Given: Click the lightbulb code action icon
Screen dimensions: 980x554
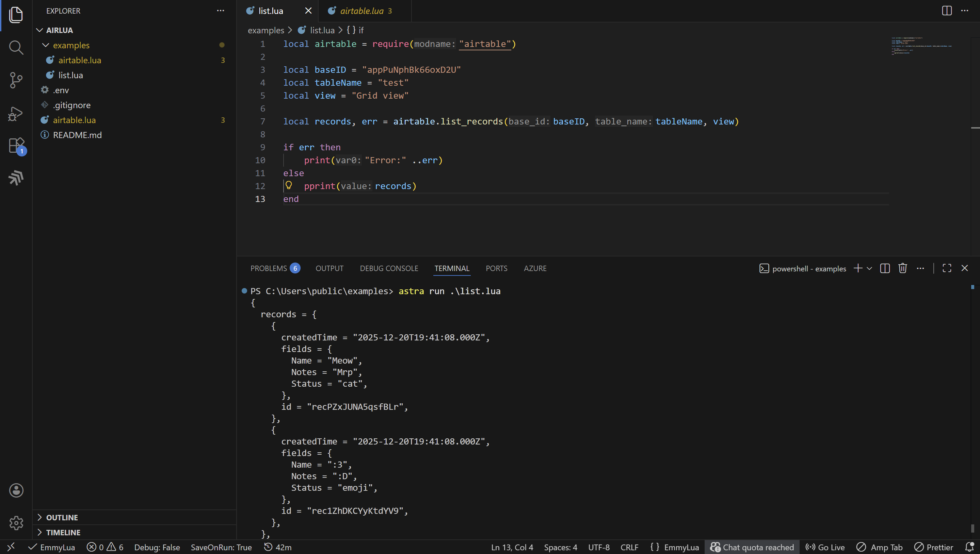Looking at the screenshot, I should 289,185.
